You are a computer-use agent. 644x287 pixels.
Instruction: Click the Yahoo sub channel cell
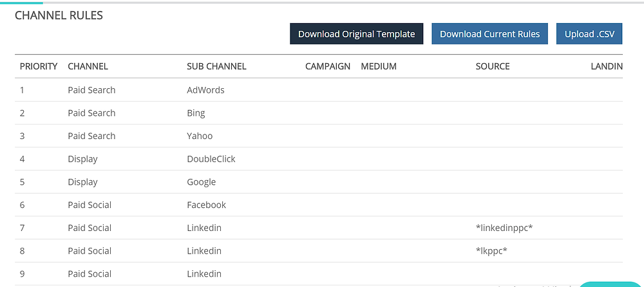point(200,136)
